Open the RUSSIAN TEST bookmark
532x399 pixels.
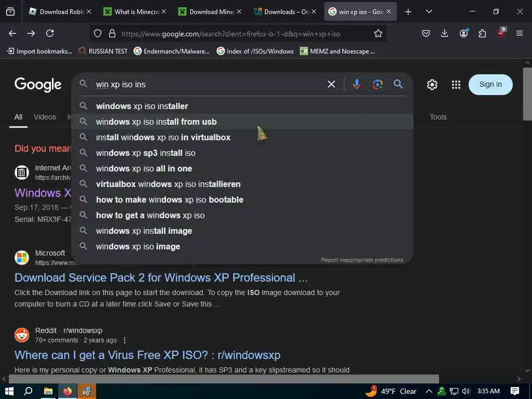click(103, 51)
